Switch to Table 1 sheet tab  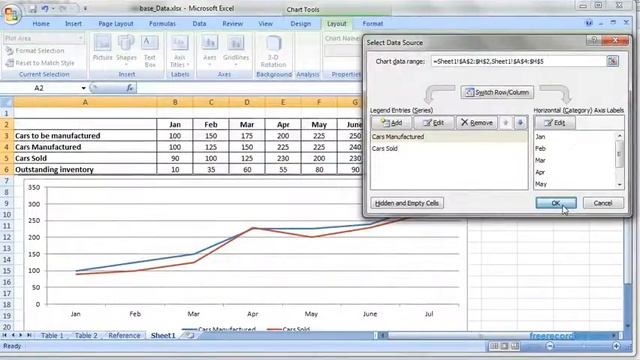click(52, 336)
